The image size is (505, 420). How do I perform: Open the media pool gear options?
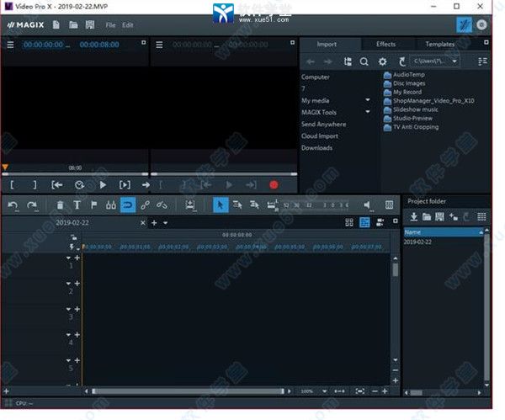click(x=382, y=61)
